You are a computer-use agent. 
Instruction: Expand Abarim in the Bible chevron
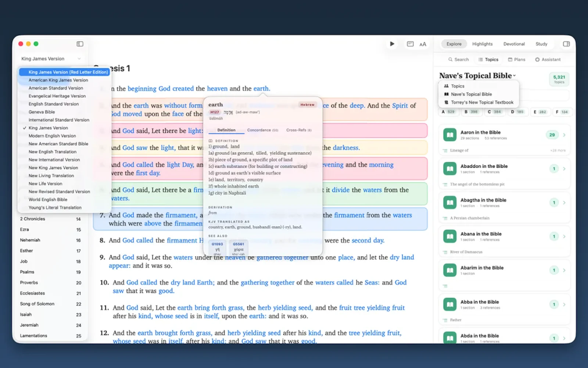point(564,270)
